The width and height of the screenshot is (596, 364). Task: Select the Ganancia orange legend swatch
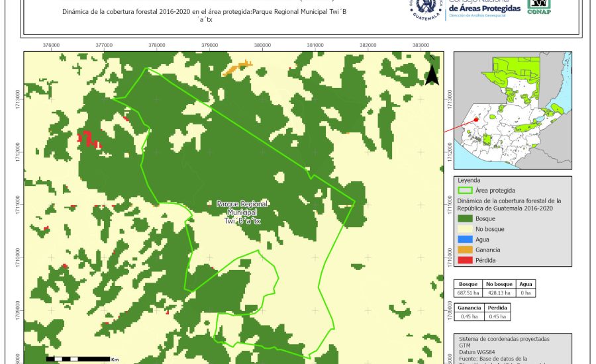pos(466,250)
